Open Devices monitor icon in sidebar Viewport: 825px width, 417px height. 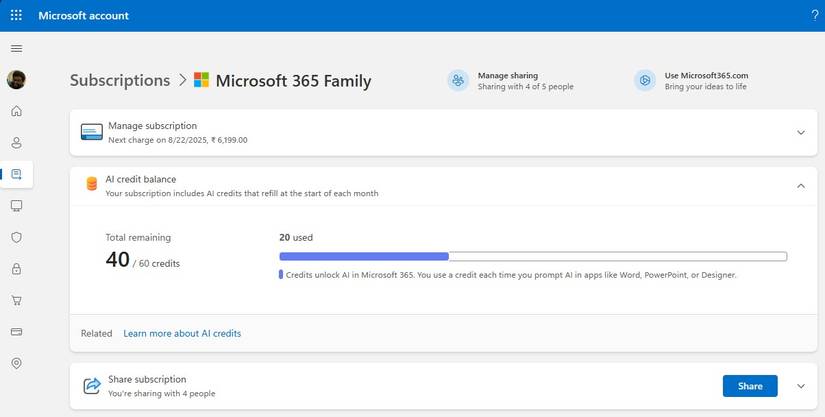point(16,206)
